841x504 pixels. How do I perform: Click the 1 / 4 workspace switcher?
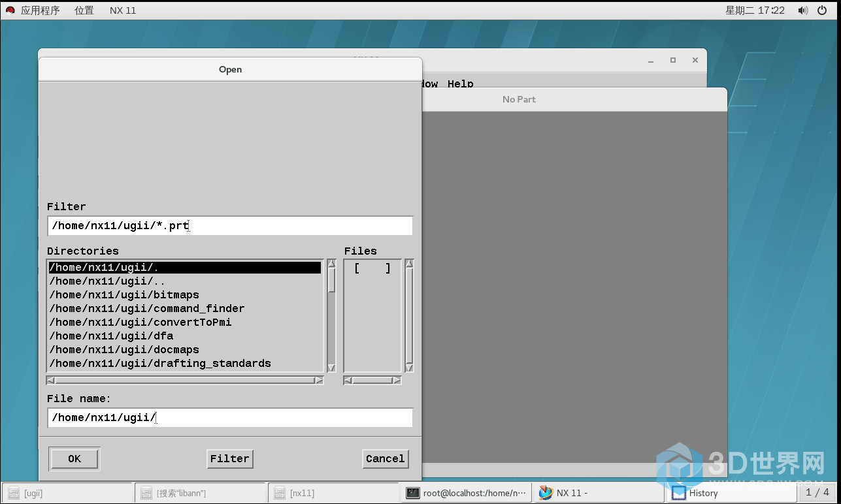click(817, 492)
